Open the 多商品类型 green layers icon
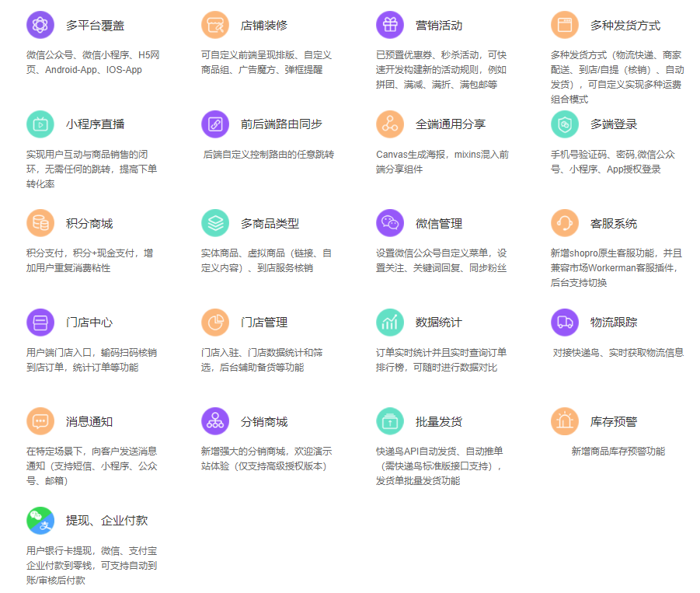Viewport: 700px width, 593px height. pos(214,223)
